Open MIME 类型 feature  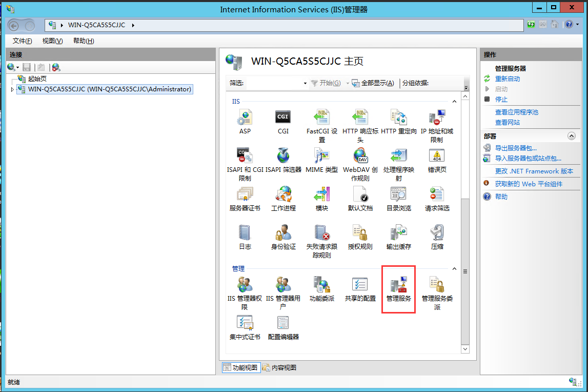pos(322,160)
